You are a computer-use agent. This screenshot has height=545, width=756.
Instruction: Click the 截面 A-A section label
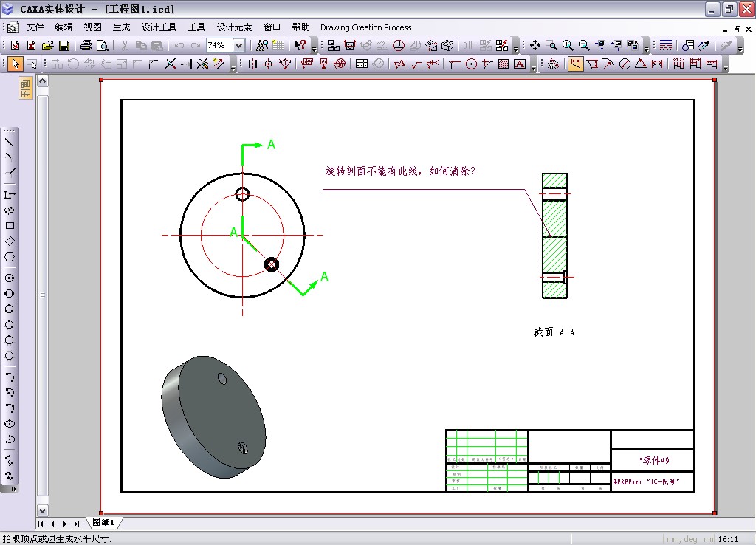(554, 332)
